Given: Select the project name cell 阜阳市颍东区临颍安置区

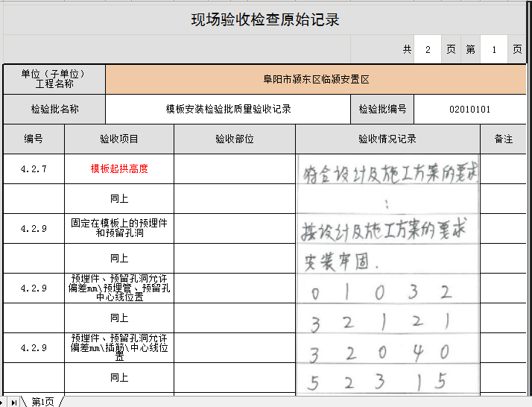Looking at the screenshot, I should [316, 79].
